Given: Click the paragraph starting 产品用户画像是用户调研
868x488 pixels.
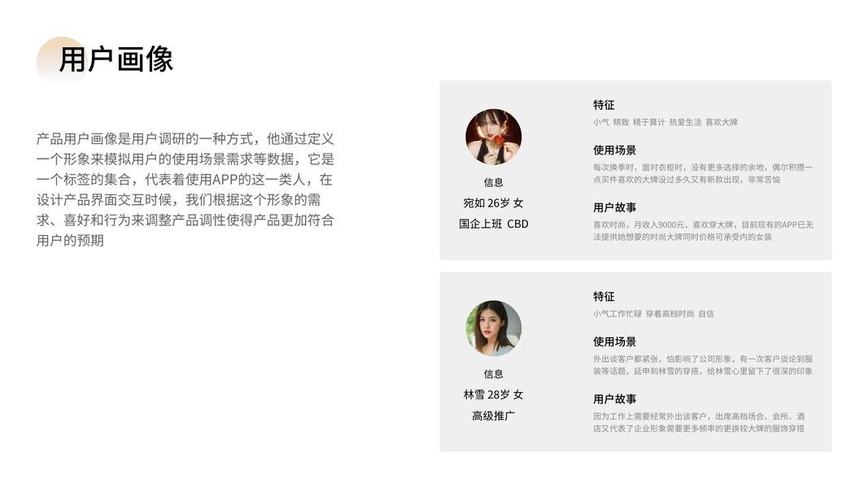Looking at the screenshot, I should pos(185,190).
